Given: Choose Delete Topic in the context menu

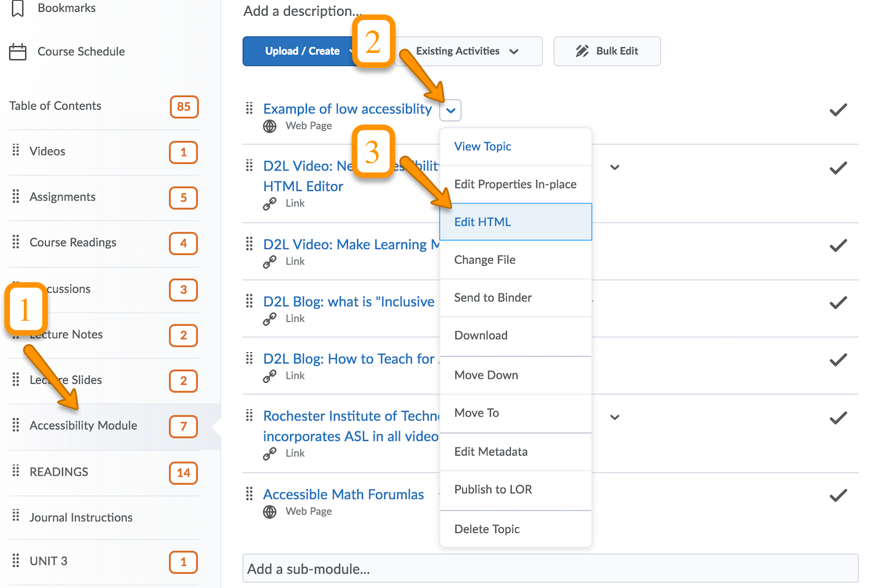Looking at the screenshot, I should 487,529.
